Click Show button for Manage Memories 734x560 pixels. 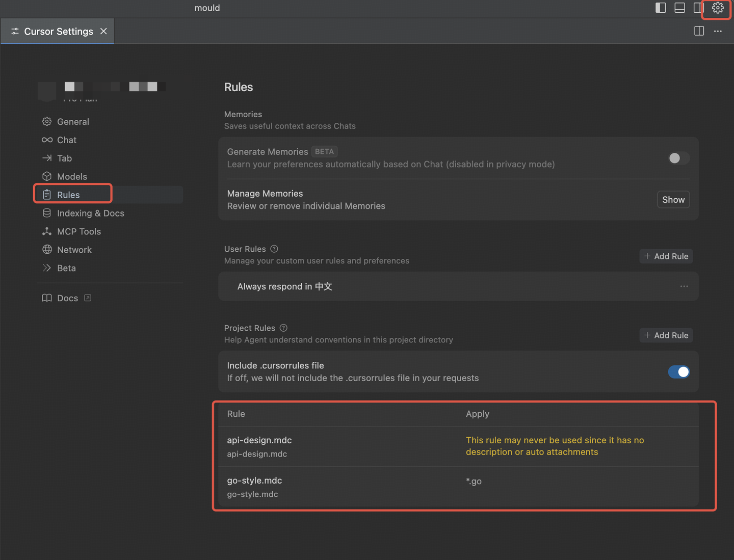click(673, 200)
